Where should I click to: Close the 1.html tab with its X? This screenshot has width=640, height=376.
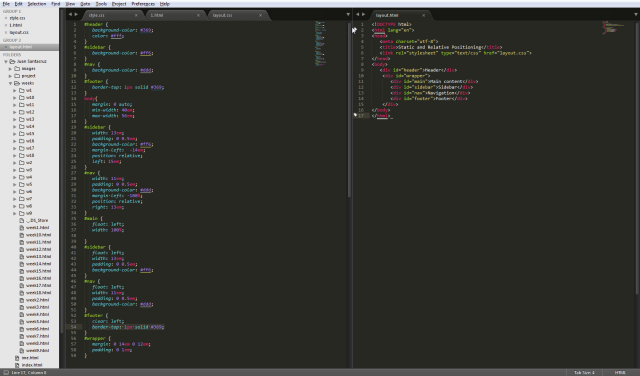pos(198,15)
